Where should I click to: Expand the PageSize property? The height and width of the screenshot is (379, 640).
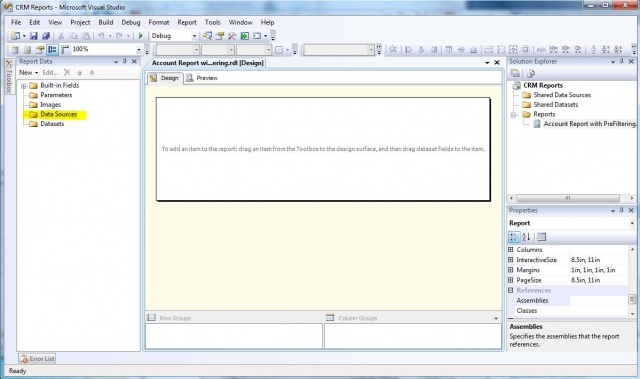click(510, 280)
